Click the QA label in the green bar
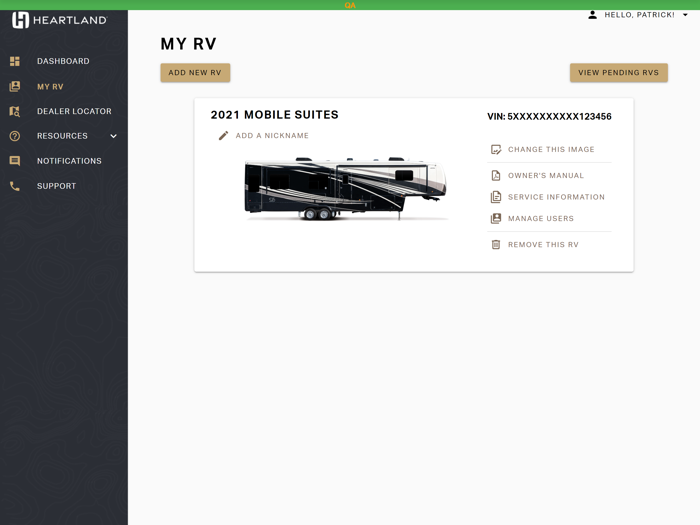The width and height of the screenshot is (700, 525). [350, 5]
